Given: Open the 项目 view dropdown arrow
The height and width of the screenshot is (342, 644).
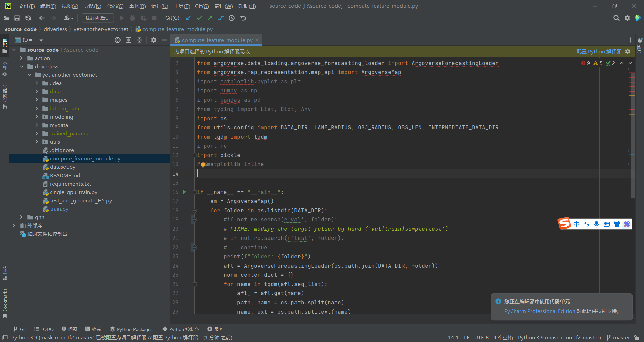Looking at the screenshot, I should 41,40.
